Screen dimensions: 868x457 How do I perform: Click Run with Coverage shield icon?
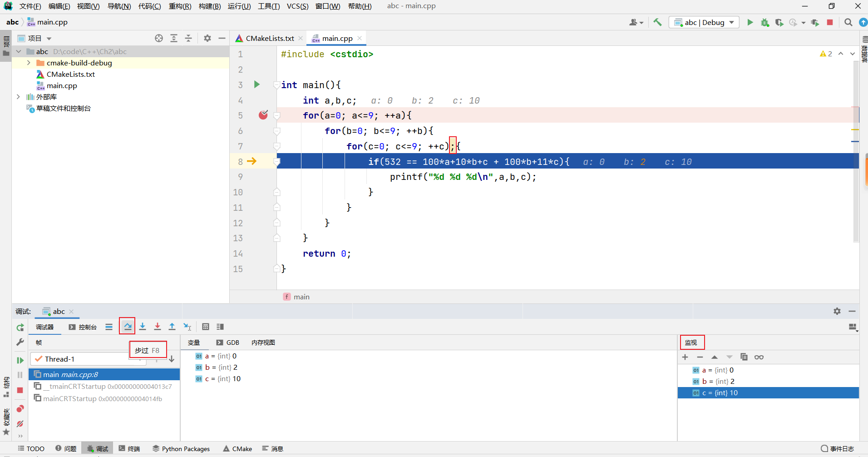click(x=779, y=22)
